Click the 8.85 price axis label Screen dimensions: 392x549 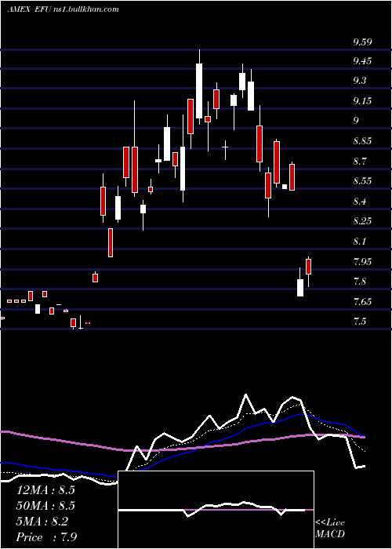[x=362, y=141]
